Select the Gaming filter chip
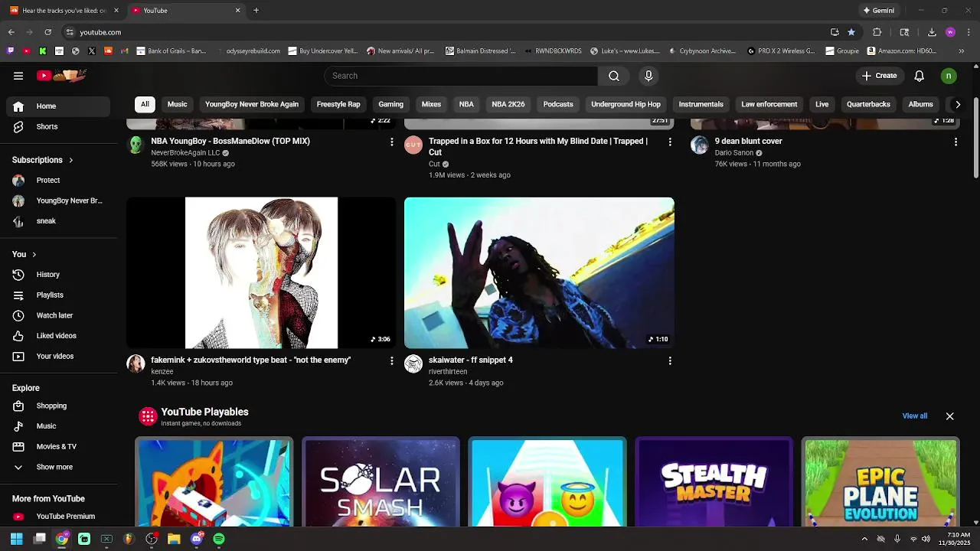 (x=390, y=105)
